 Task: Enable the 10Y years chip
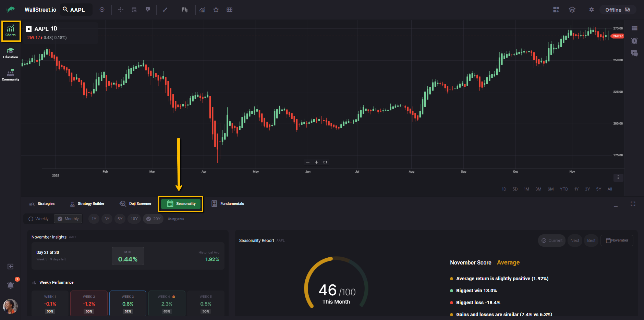(134, 219)
